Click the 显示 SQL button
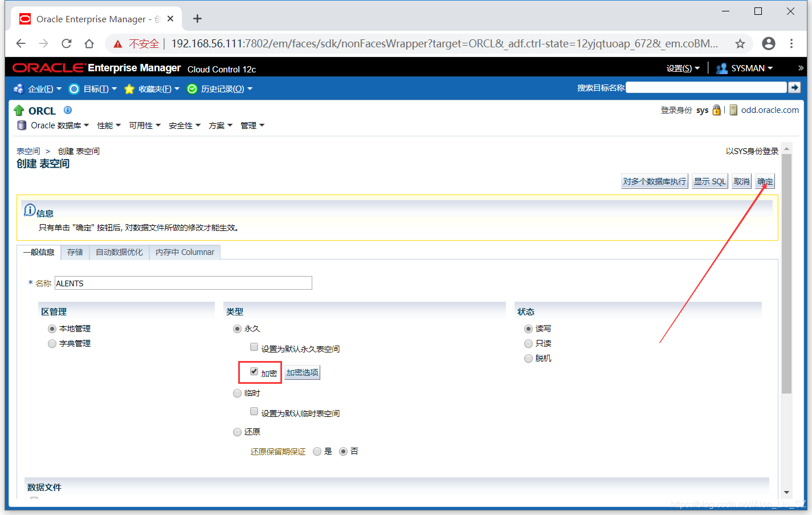This screenshot has height=515, width=812. point(709,181)
